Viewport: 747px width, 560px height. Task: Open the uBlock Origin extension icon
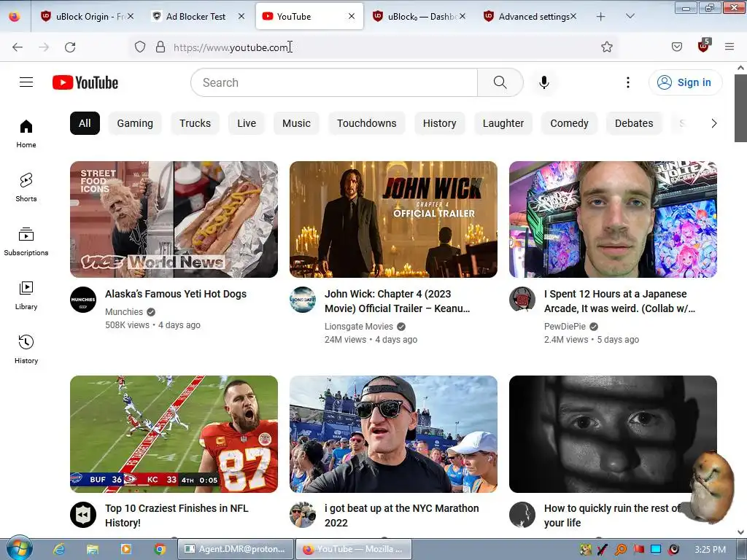pos(704,46)
